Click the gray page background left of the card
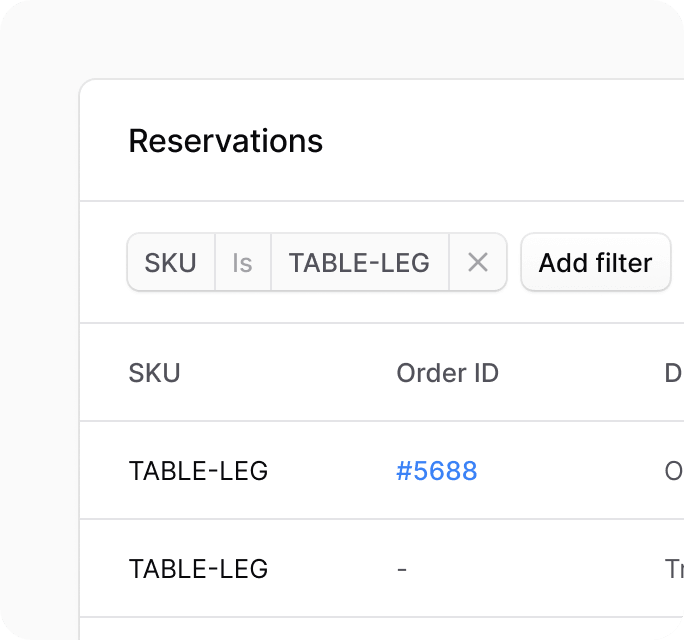Viewport: 684px width, 640px height. pyautogui.click(x=40, y=350)
